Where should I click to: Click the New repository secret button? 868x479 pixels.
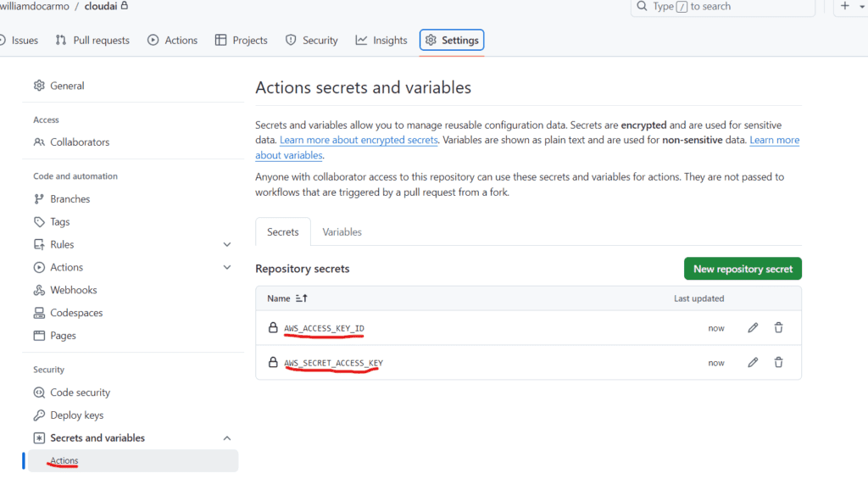tap(743, 269)
